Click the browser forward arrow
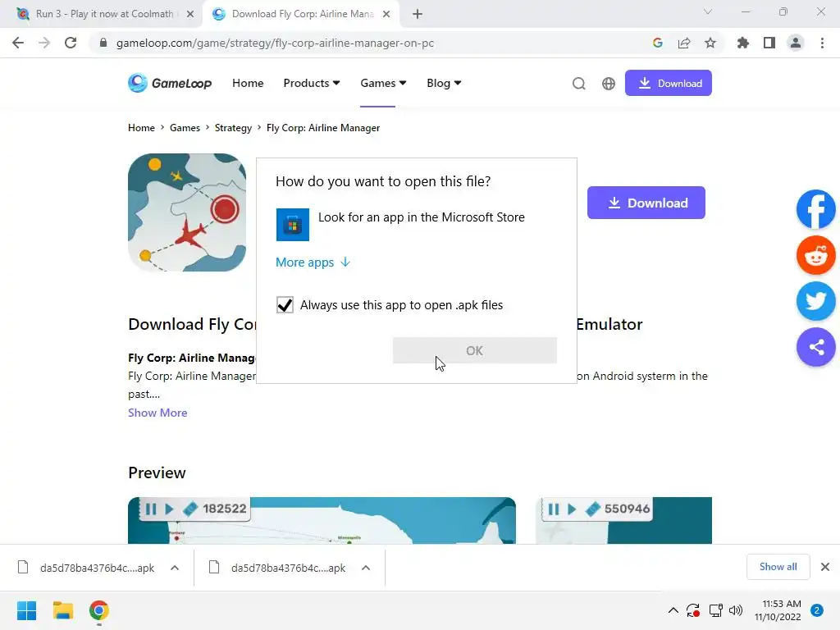Image resolution: width=840 pixels, height=630 pixels. click(44, 43)
